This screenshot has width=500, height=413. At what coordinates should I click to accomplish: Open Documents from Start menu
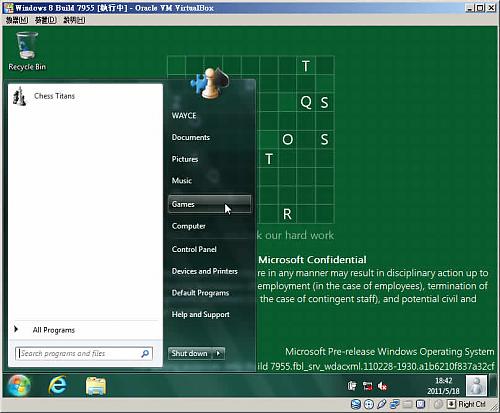(x=191, y=137)
